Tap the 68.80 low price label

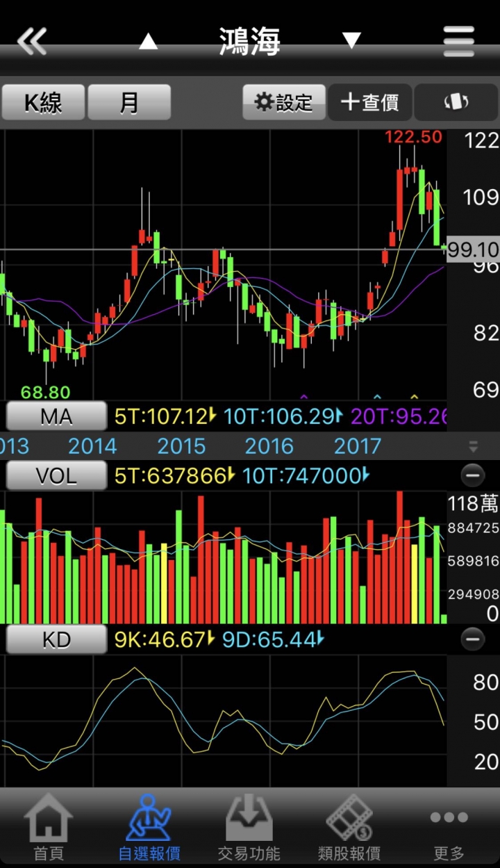pyautogui.click(x=45, y=393)
